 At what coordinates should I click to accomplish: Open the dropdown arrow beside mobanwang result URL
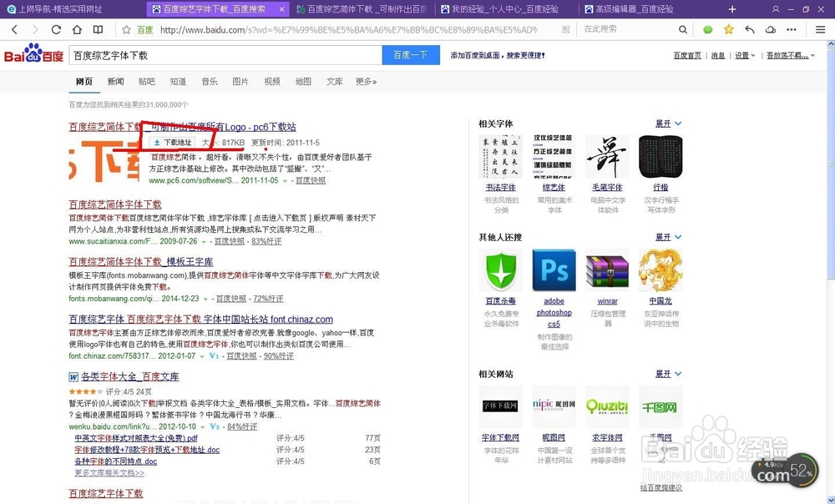pyautogui.click(x=205, y=299)
